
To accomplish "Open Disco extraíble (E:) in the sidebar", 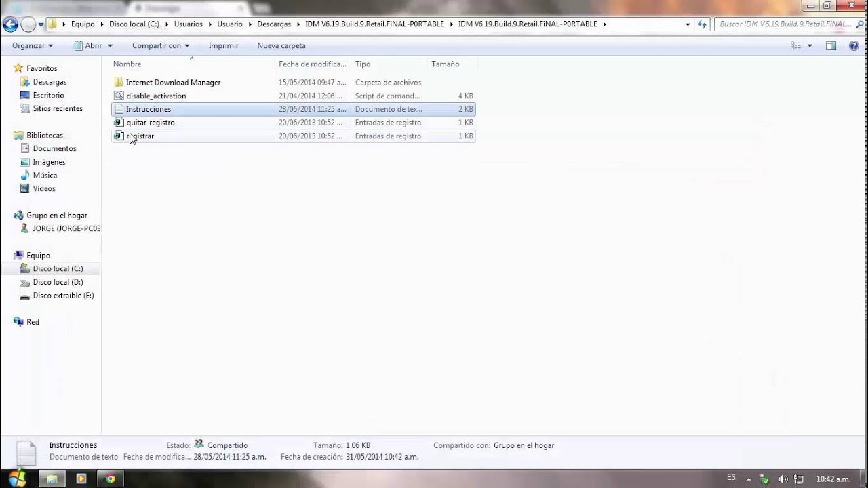I will click(63, 295).
